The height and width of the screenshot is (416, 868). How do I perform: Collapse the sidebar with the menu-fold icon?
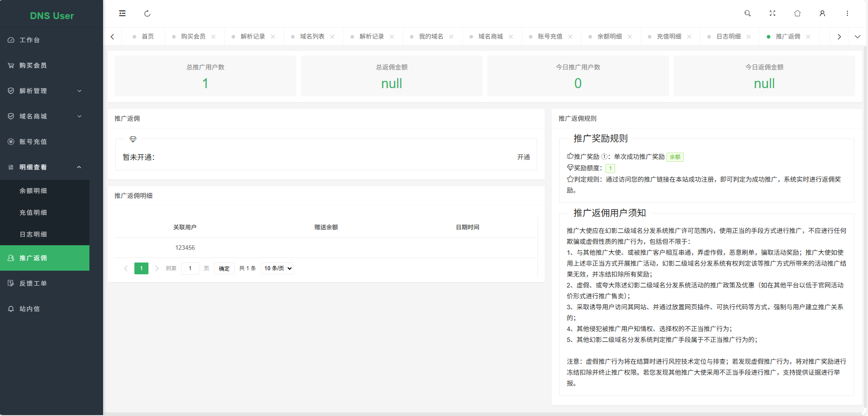point(122,14)
